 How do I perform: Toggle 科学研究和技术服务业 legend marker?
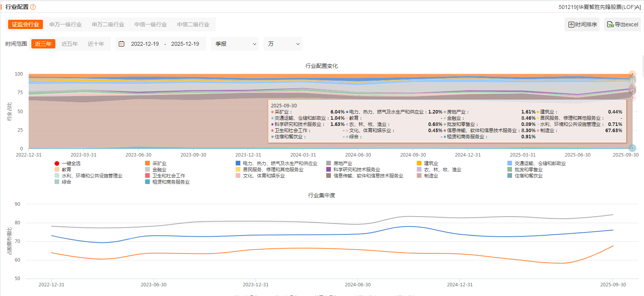329,170
